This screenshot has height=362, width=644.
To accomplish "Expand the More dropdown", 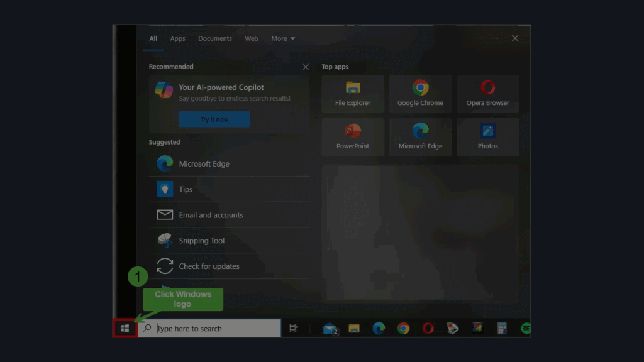I will point(283,38).
